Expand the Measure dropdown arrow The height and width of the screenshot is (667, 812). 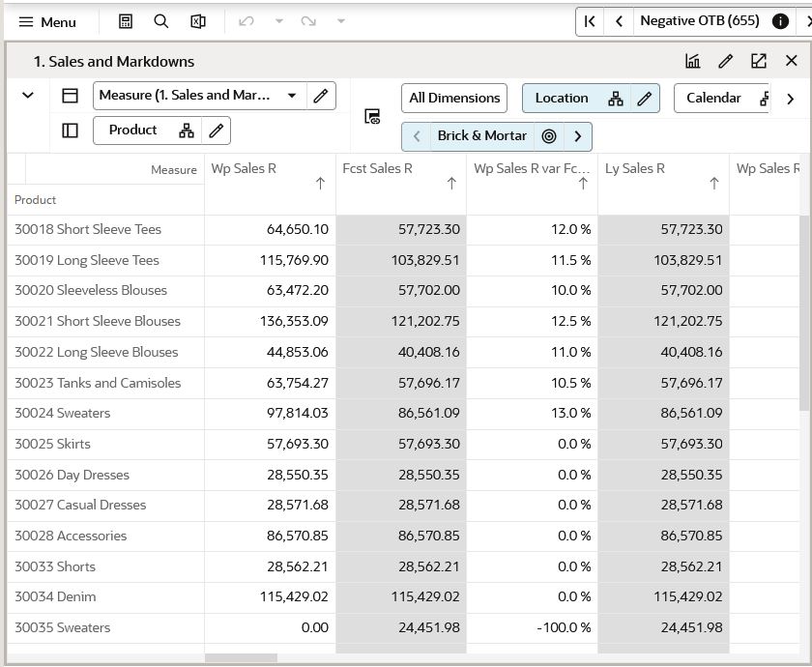292,96
